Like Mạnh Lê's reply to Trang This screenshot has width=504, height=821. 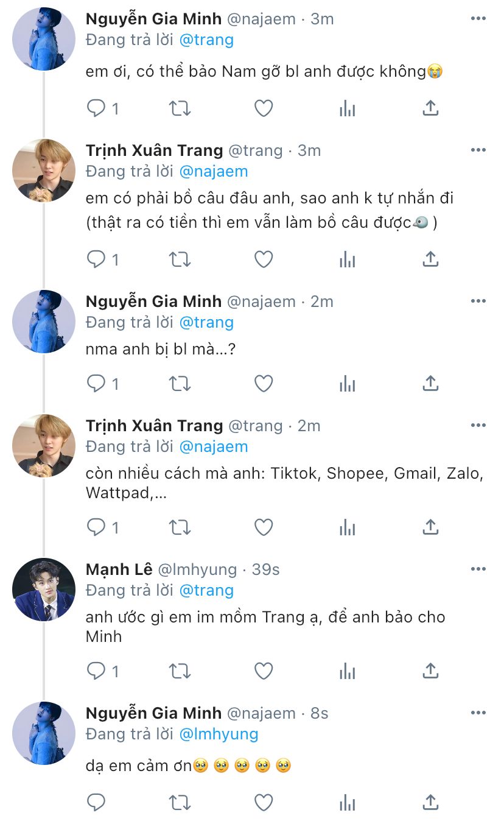(263, 671)
